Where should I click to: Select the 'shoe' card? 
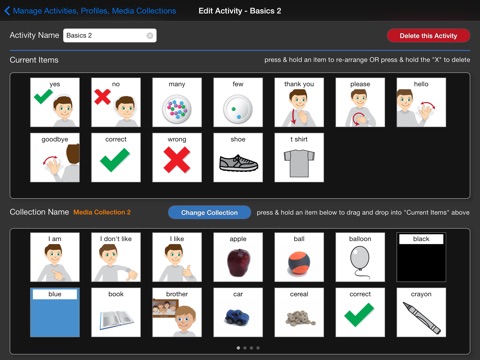point(238,157)
